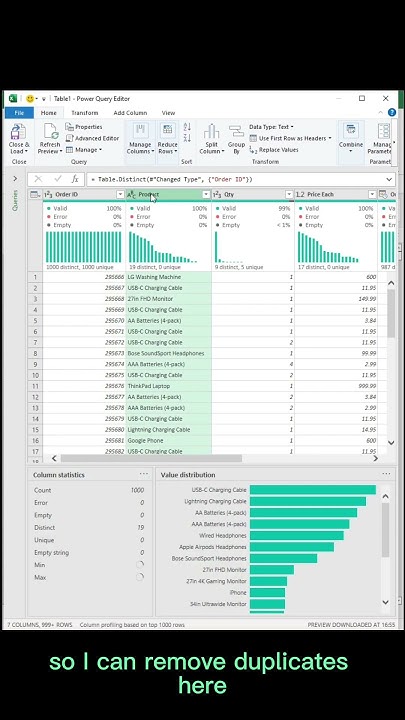405x720 pixels.
Task: Click the smiley feedback icon
Action: pos(30,98)
